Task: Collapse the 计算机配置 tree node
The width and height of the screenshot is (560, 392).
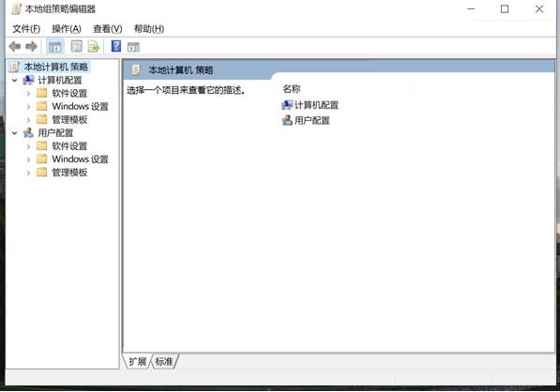Action: click(x=15, y=81)
